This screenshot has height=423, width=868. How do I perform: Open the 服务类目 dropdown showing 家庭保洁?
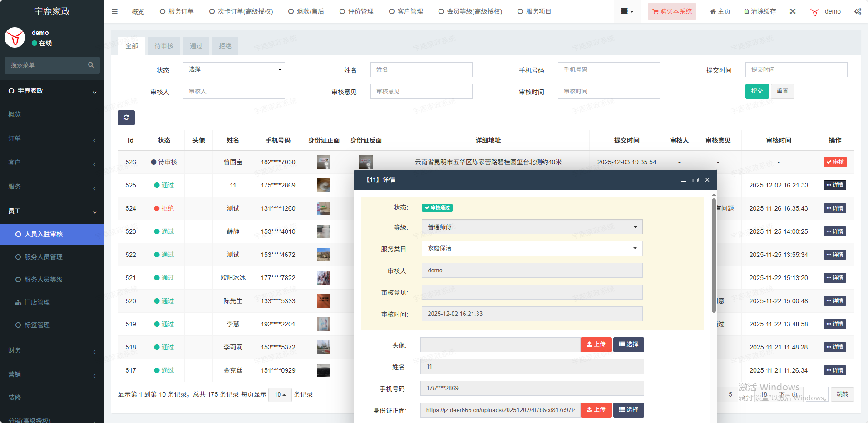[x=532, y=248]
